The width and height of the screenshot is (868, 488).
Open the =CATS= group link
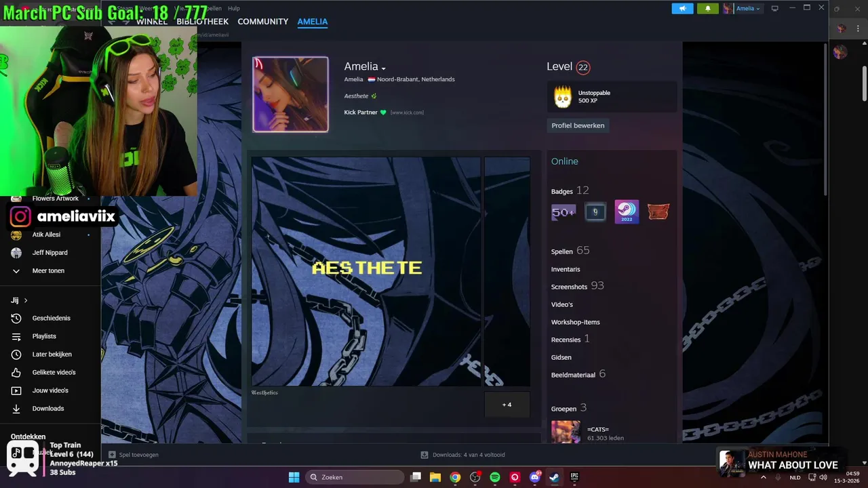598,429
